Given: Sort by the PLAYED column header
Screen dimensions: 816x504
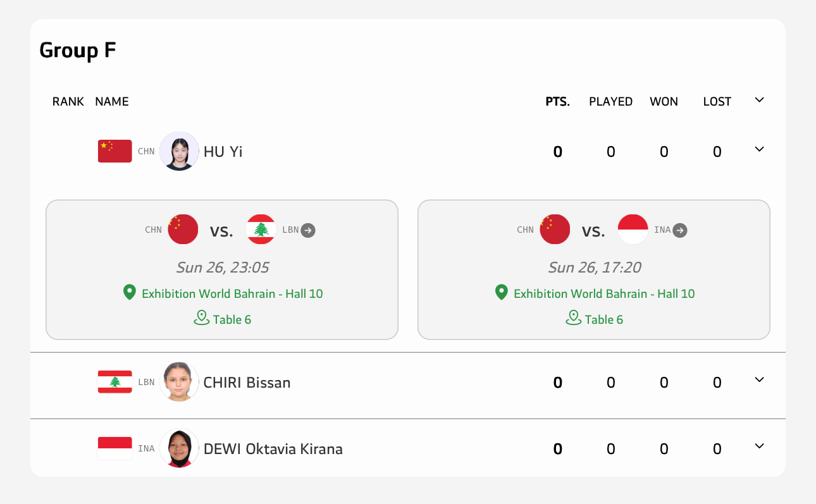Looking at the screenshot, I should (x=611, y=102).
